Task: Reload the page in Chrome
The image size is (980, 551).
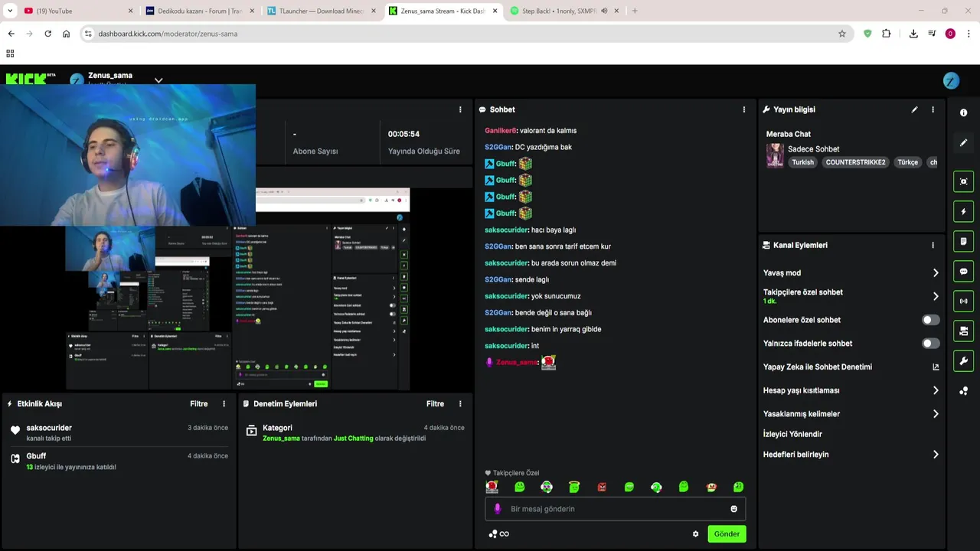Action: pos(47,34)
